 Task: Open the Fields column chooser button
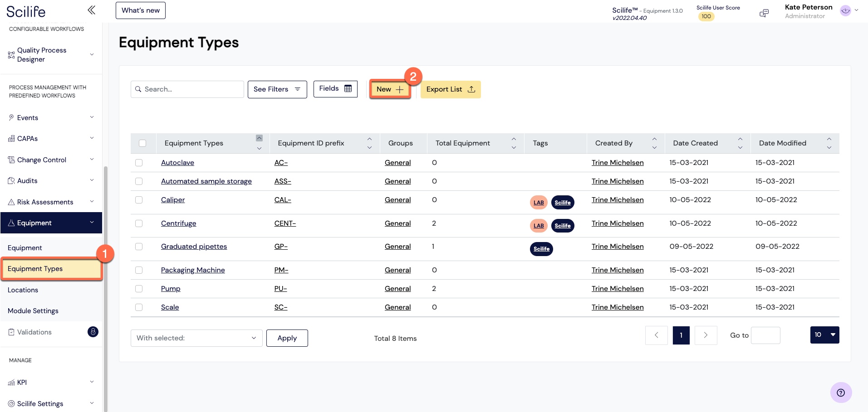pos(335,88)
